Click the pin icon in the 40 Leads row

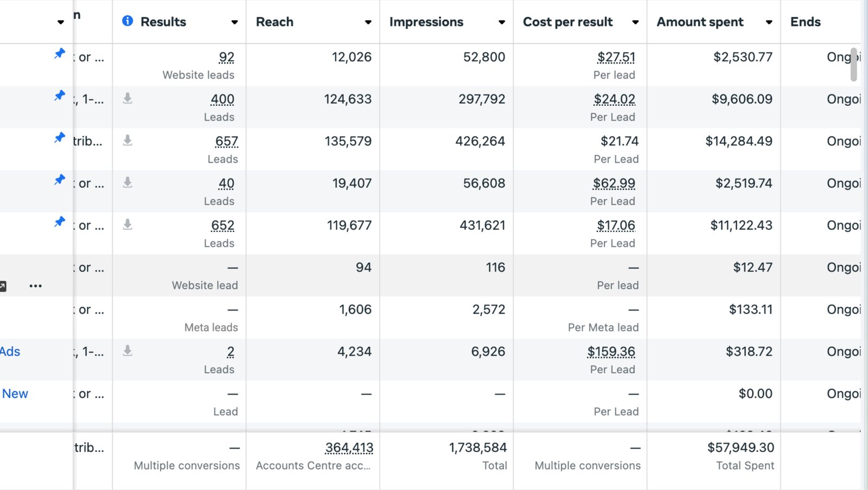(60, 180)
